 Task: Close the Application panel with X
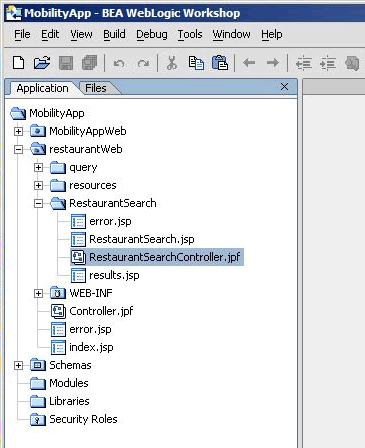point(284,87)
